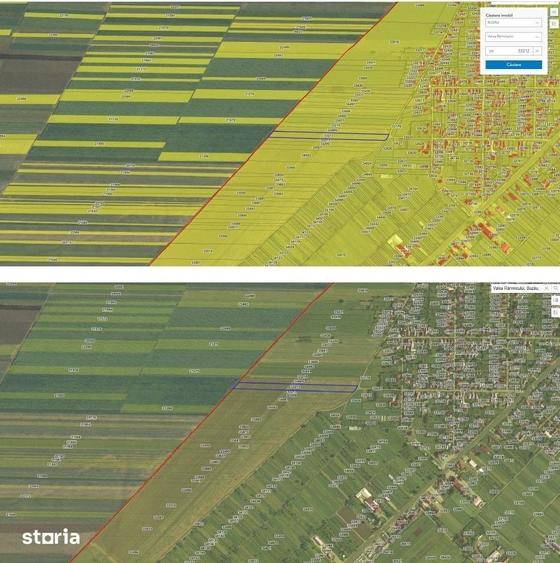Open the Valea Râmnicului locality dropdown
This screenshot has height=563, width=560.
(513, 37)
